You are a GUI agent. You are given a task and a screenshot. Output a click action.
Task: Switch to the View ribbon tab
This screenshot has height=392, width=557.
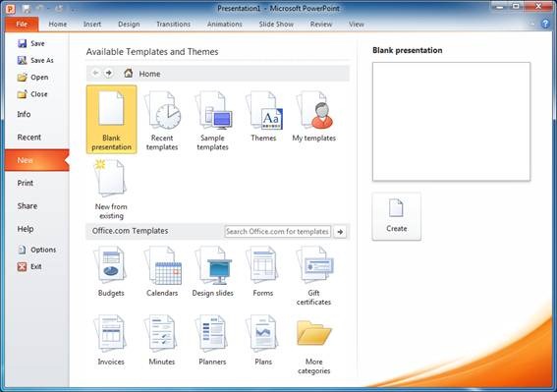[x=356, y=25]
